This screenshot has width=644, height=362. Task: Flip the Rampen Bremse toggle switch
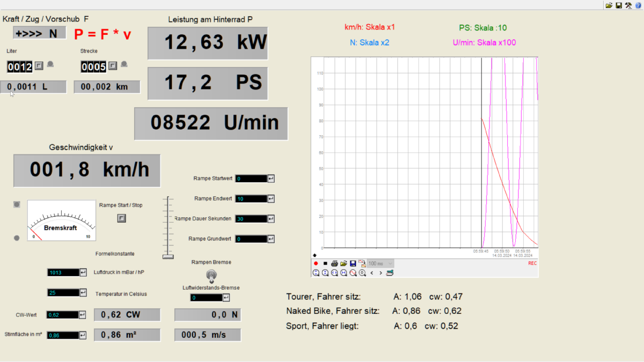click(211, 275)
